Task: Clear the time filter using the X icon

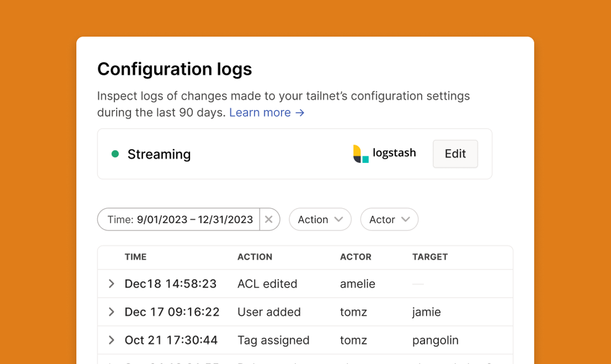Action: click(x=269, y=219)
